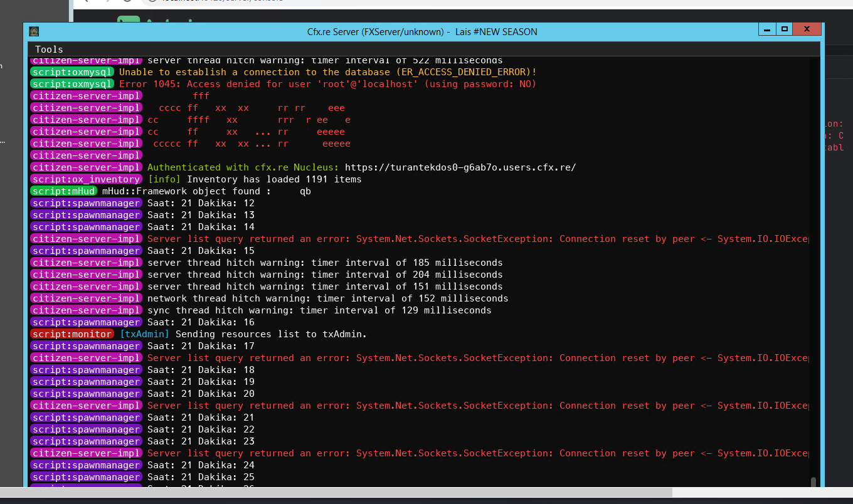
Task: Click the script:monitor red tag
Action: pos(72,334)
